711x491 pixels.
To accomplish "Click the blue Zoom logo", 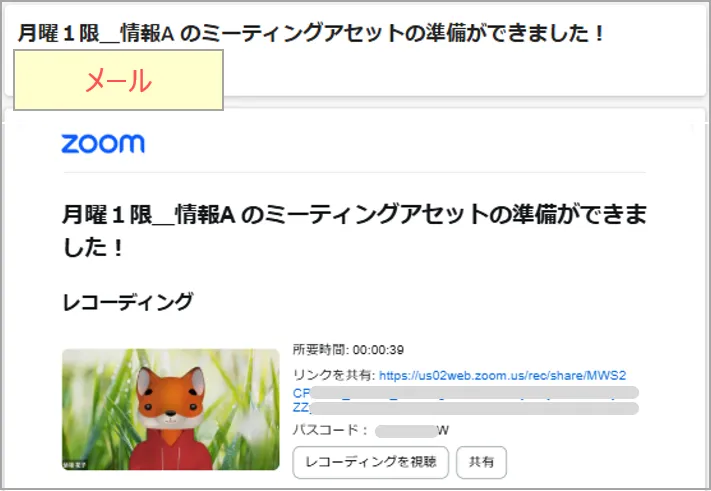I will pos(103,144).
